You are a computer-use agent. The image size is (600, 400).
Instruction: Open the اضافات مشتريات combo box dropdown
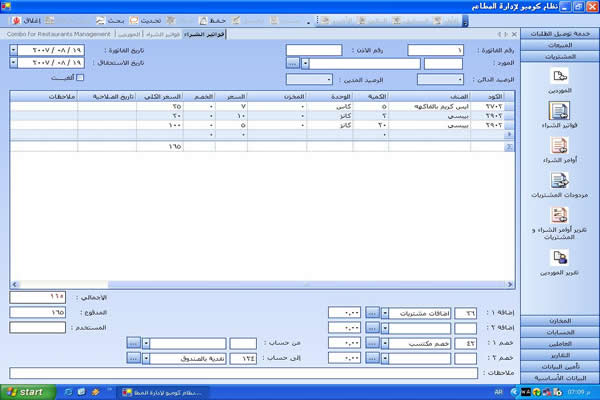click(x=385, y=312)
